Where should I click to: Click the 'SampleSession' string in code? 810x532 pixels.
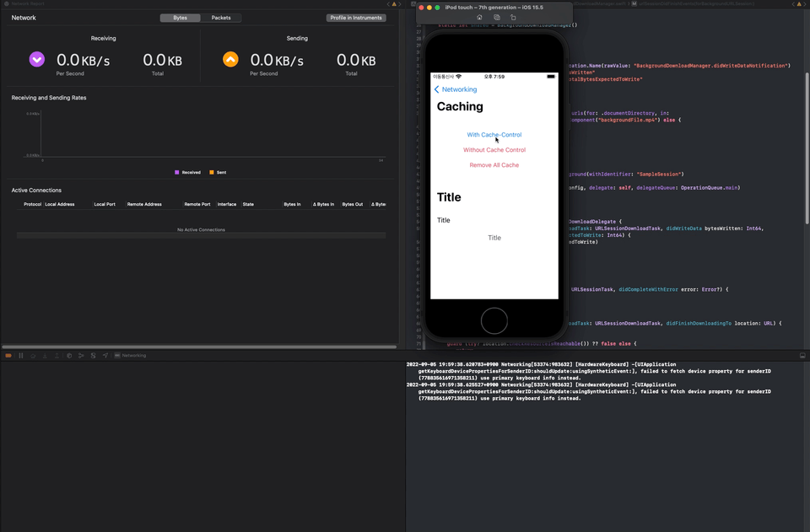659,175
